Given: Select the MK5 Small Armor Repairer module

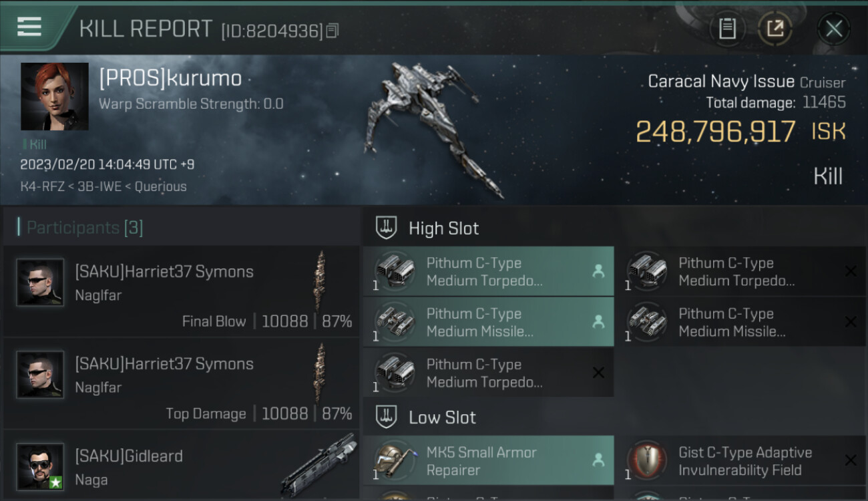Looking at the screenshot, I should click(488, 460).
